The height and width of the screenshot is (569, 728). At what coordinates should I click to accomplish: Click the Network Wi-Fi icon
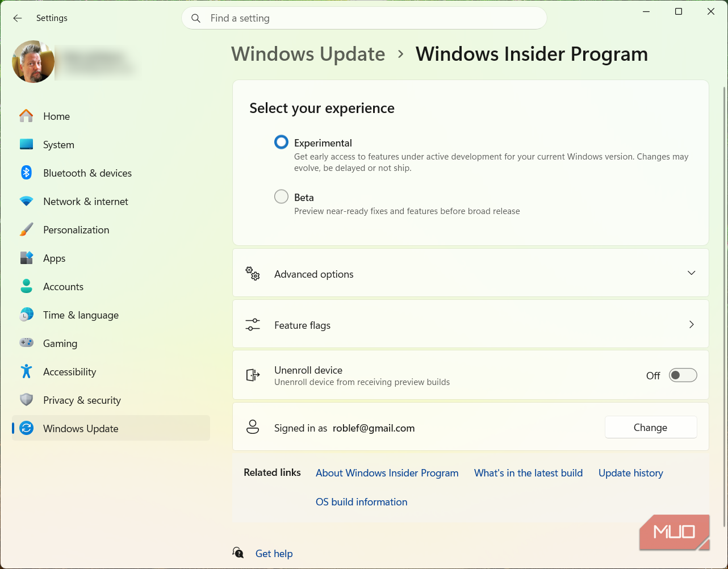tap(26, 201)
